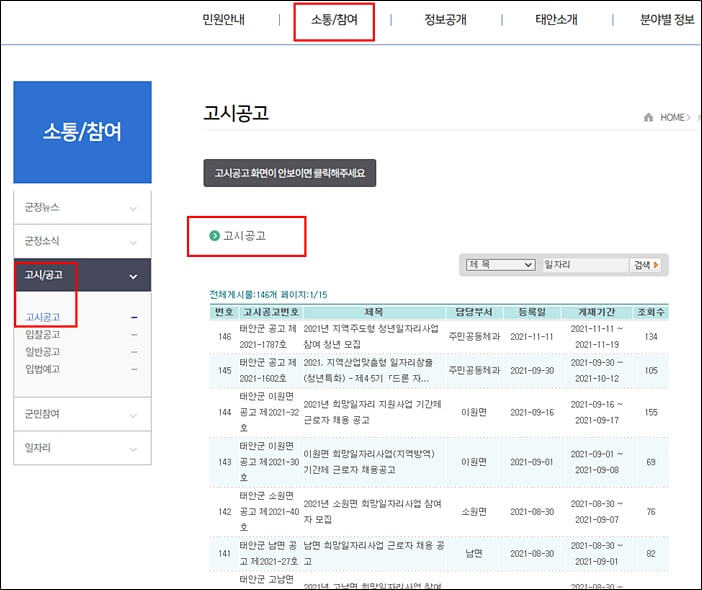The height and width of the screenshot is (590, 702).
Task: Click the 검색 search button
Action: (x=646, y=265)
